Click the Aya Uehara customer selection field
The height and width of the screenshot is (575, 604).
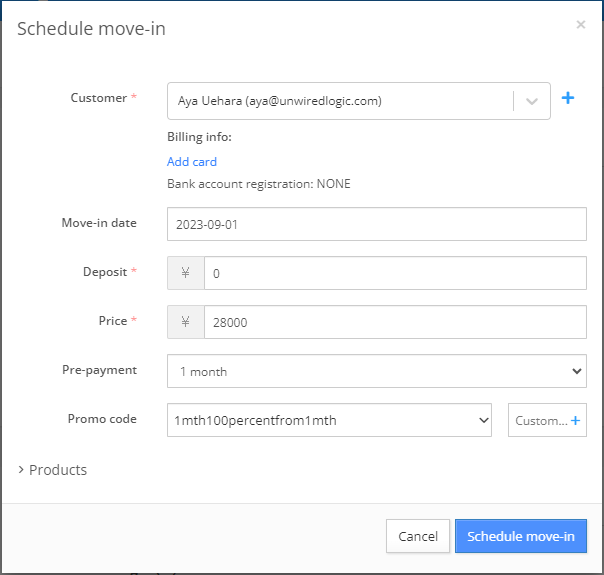click(358, 101)
